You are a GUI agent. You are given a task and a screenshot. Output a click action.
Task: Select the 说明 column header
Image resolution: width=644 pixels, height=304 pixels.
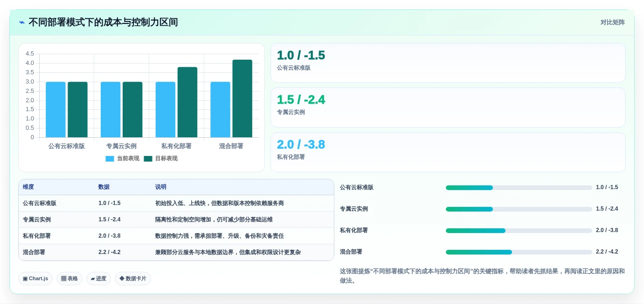[161, 187]
